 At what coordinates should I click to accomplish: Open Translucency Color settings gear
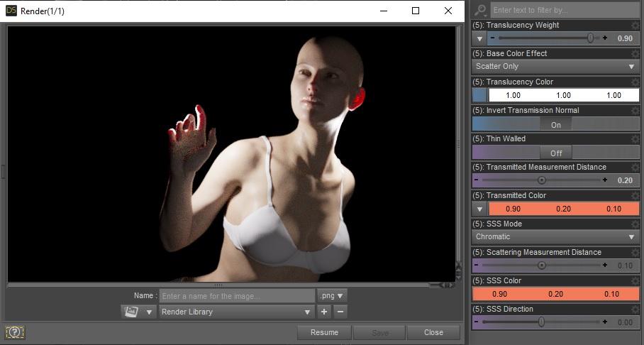click(635, 82)
